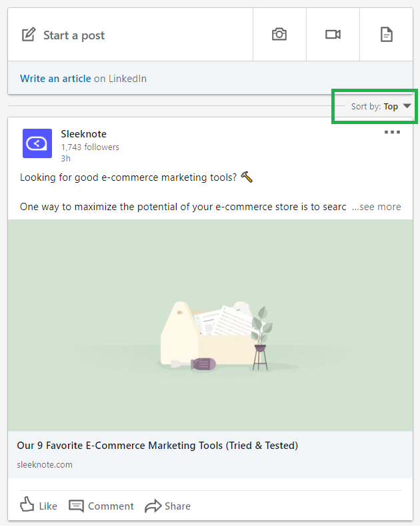Click the sleeknote.com source link
The width and height of the screenshot is (420, 527).
pos(45,464)
